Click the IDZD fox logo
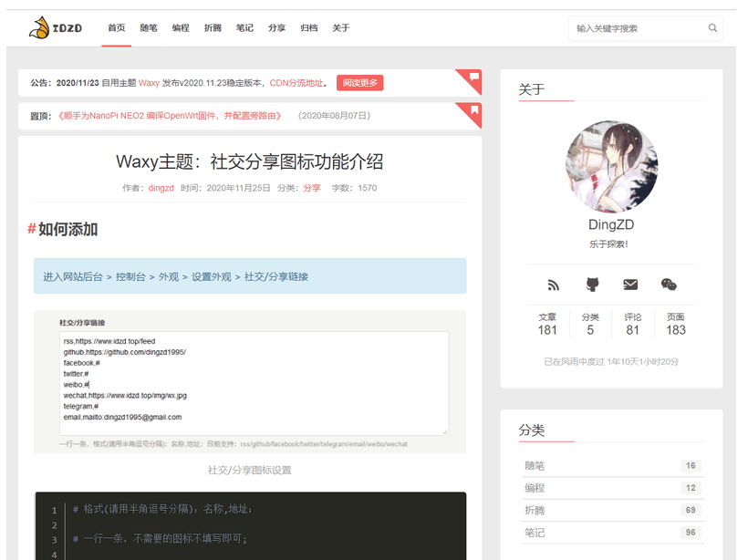Image resolution: width=748 pixels, height=560 pixels. tap(56, 28)
